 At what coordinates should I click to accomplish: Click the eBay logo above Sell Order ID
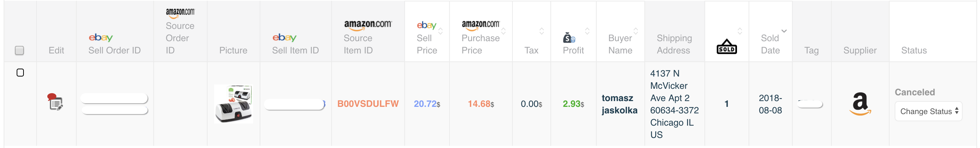101,38
